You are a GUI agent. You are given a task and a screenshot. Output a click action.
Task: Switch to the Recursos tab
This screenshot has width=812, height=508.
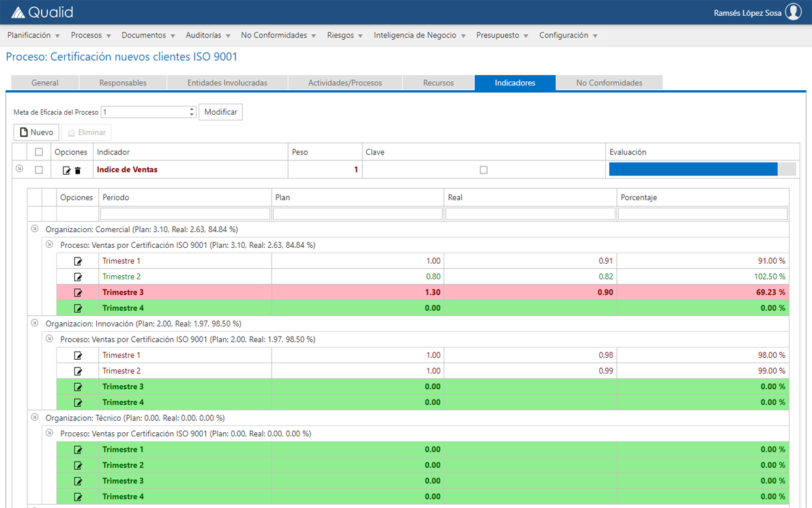(438, 82)
